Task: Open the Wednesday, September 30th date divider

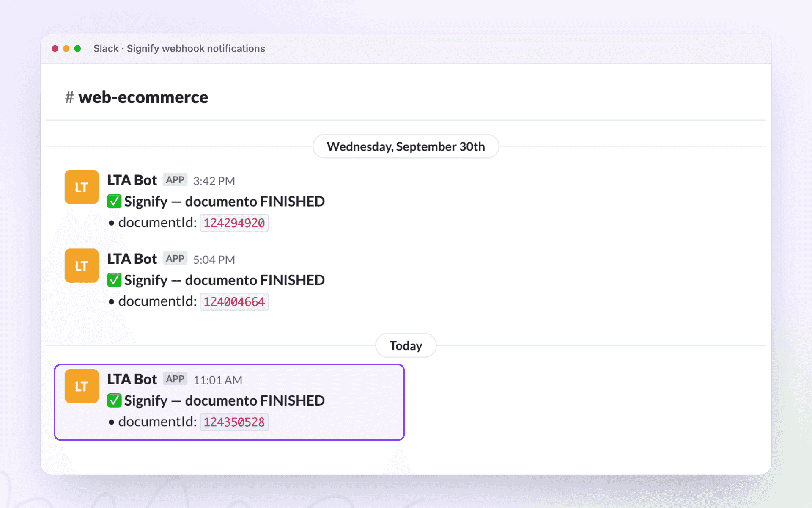Action: coord(406,146)
